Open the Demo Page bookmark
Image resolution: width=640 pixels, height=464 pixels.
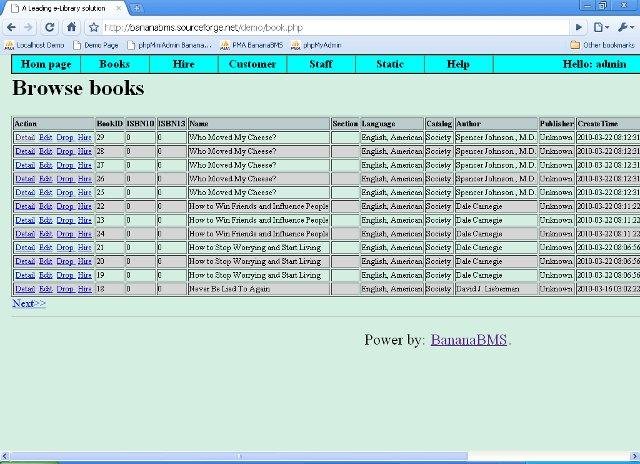[x=96, y=45]
